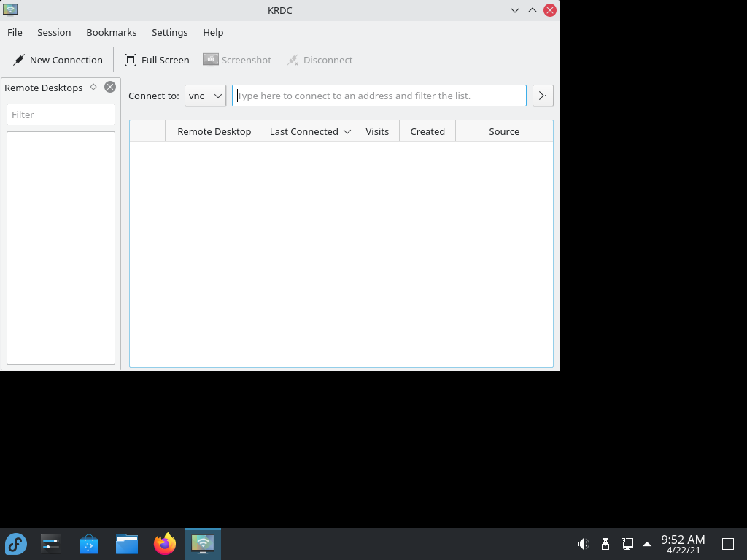This screenshot has width=747, height=560.
Task: Open the volume control tray icon
Action: click(x=583, y=544)
